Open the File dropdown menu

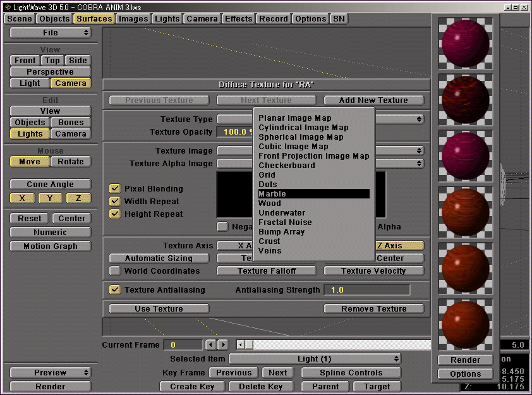(x=51, y=32)
